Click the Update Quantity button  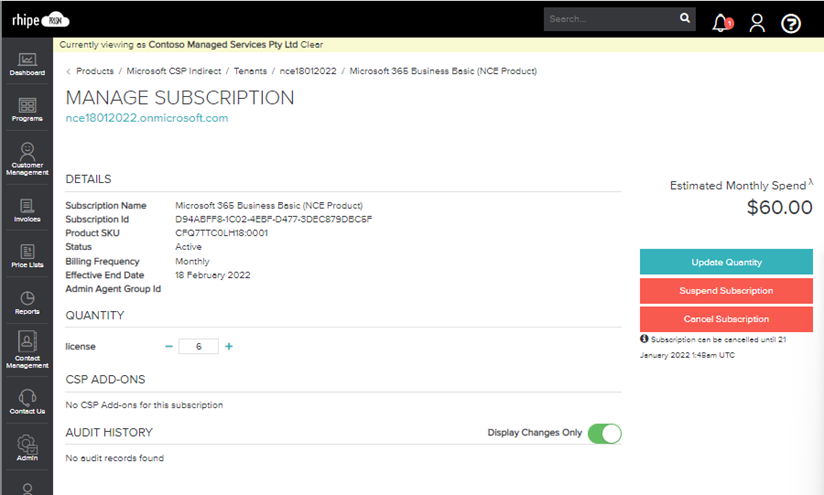tap(726, 262)
